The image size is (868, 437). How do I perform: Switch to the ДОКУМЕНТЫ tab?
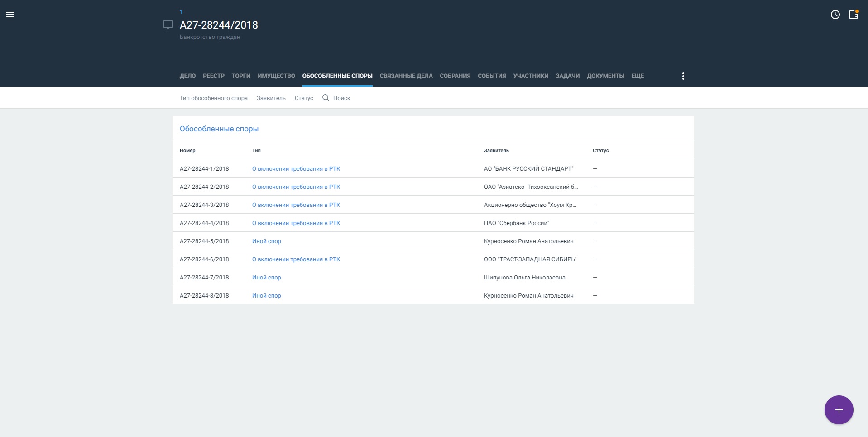coord(605,76)
